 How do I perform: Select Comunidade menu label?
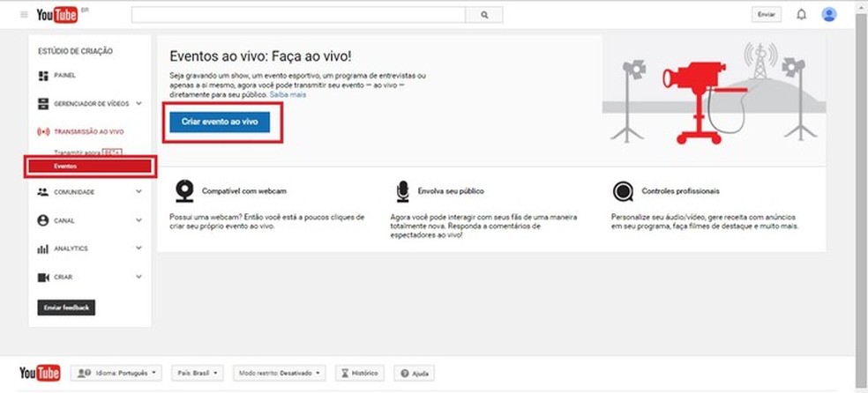pos(74,192)
